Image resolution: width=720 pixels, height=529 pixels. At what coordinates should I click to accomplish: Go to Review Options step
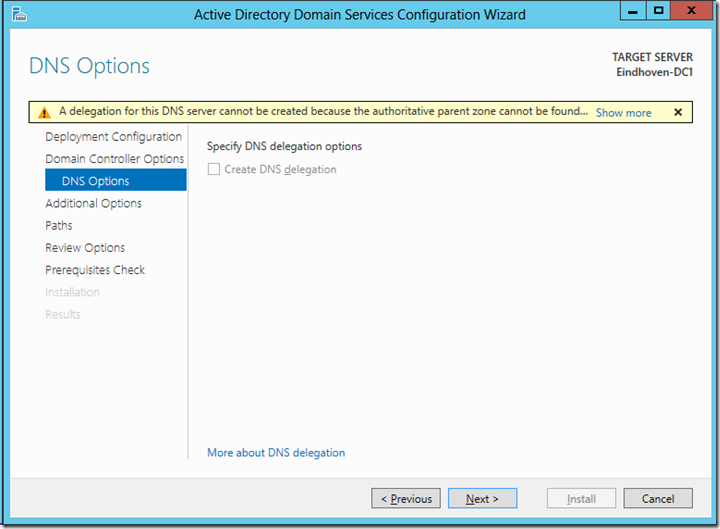85,248
